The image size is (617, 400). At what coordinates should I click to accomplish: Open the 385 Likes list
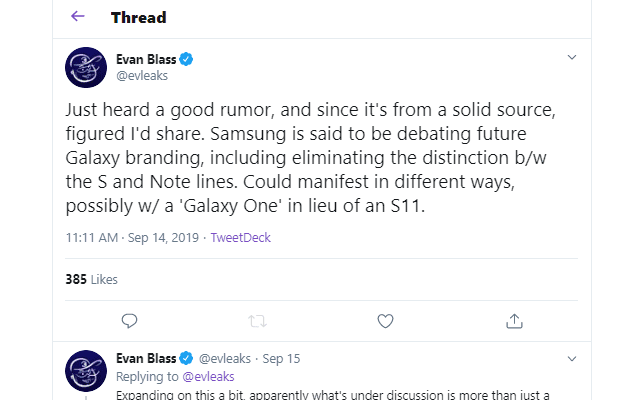point(91,279)
